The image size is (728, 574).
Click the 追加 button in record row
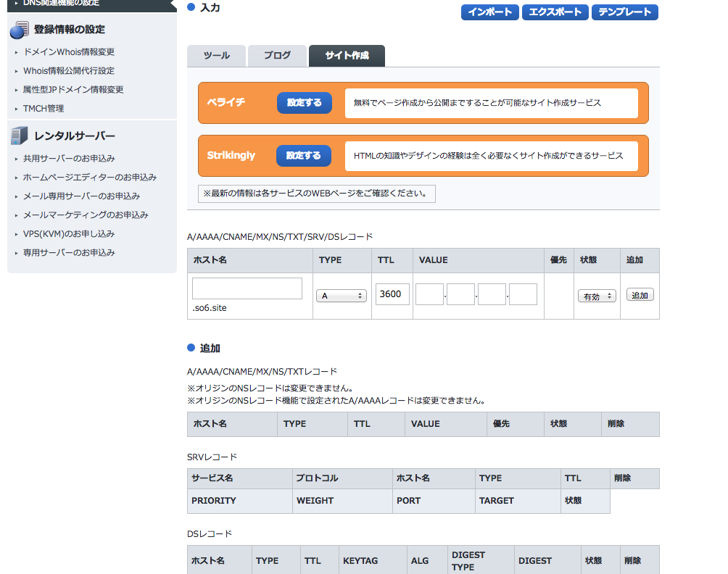640,295
